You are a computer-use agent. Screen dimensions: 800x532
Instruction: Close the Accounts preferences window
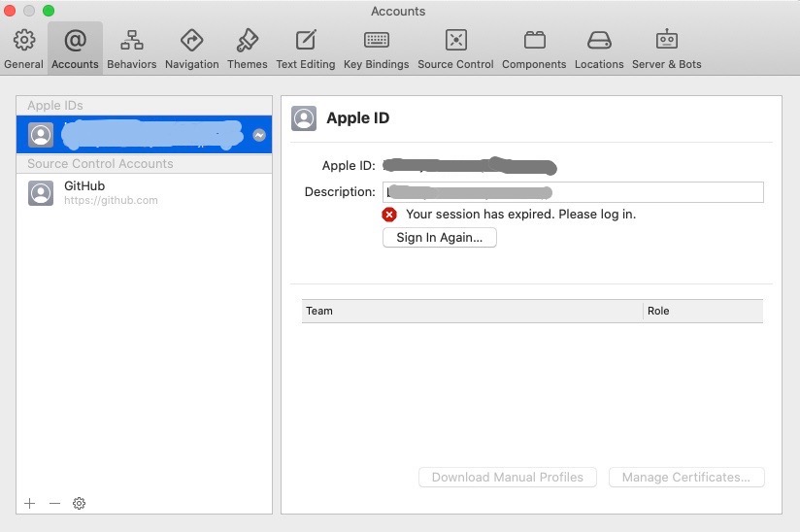10,11
